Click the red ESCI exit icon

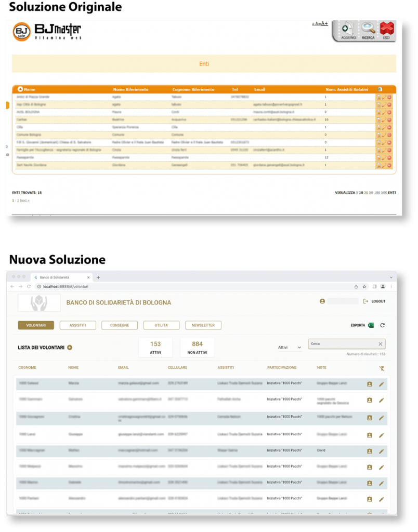pyautogui.click(x=387, y=29)
